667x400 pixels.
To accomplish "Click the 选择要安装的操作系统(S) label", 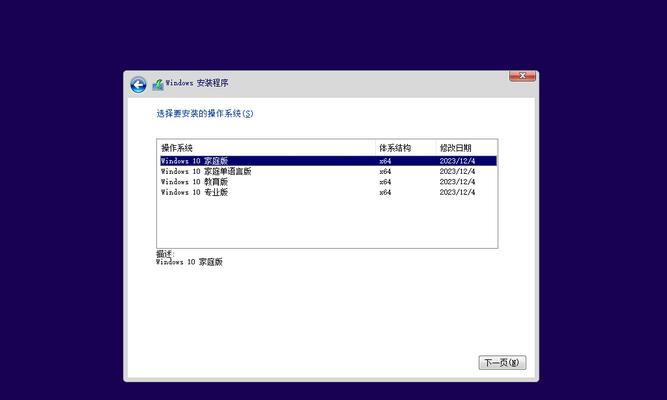I will point(205,114).
